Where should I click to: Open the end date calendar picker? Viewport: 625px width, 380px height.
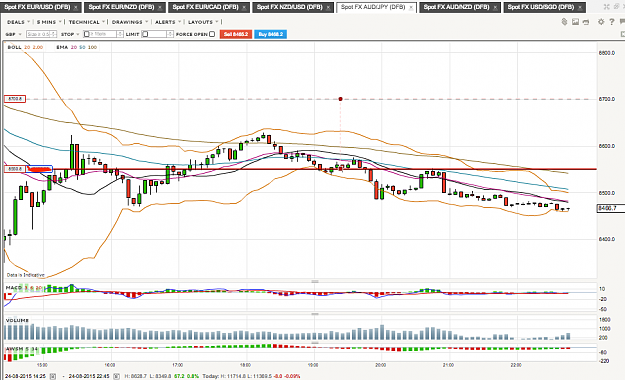coord(116,376)
